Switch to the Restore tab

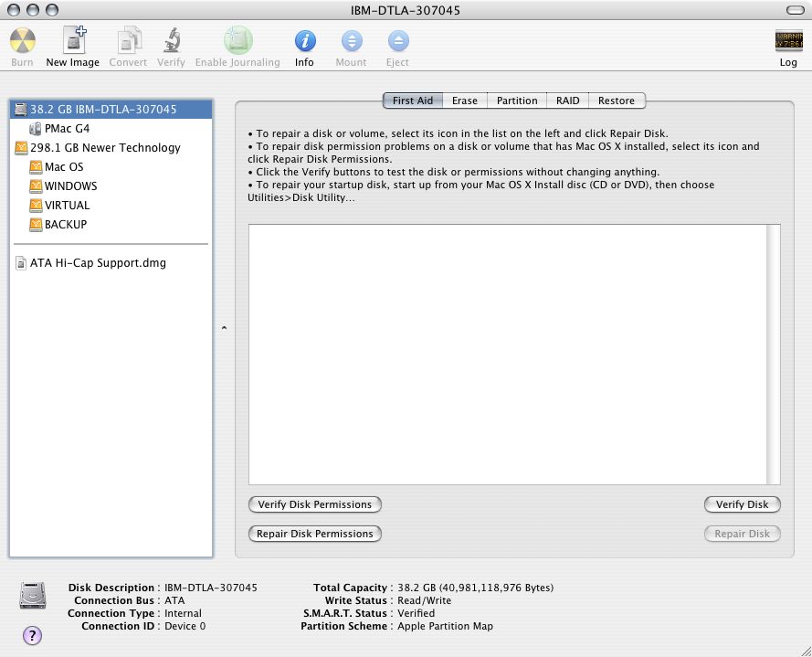[x=617, y=101]
